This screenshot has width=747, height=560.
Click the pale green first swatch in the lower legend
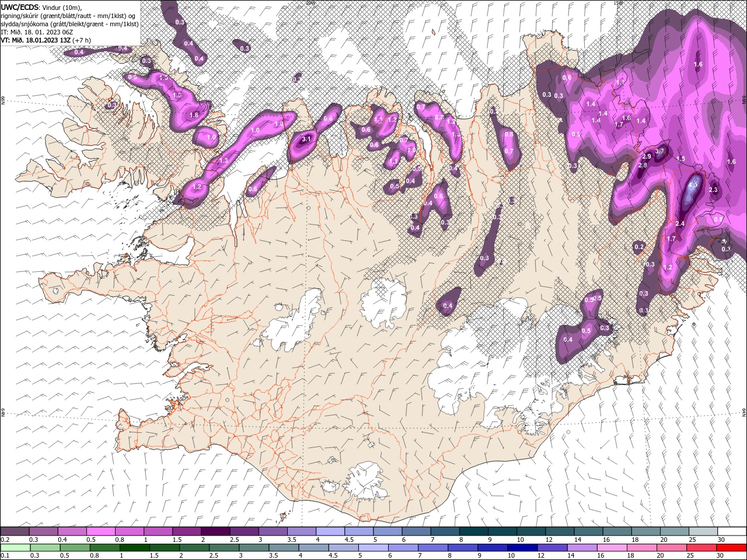[15, 548]
